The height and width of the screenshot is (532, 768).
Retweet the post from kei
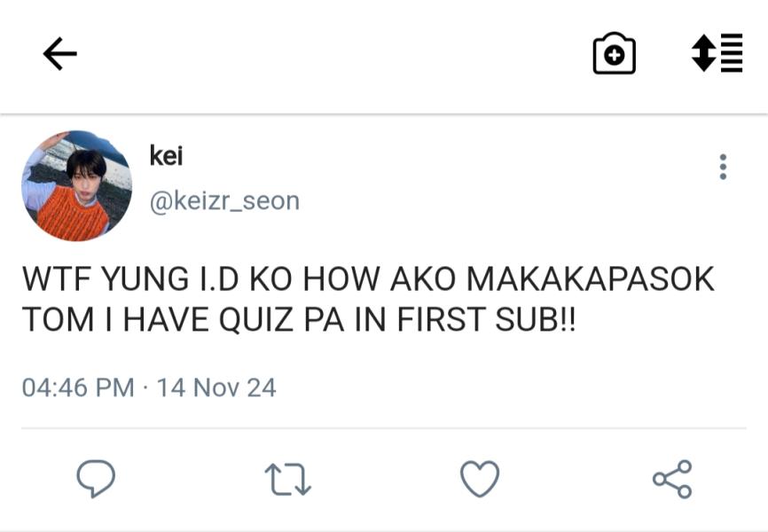(x=287, y=479)
